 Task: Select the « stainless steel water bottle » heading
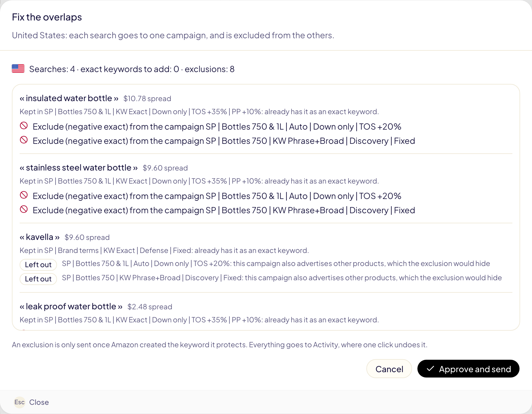pyautogui.click(x=79, y=168)
